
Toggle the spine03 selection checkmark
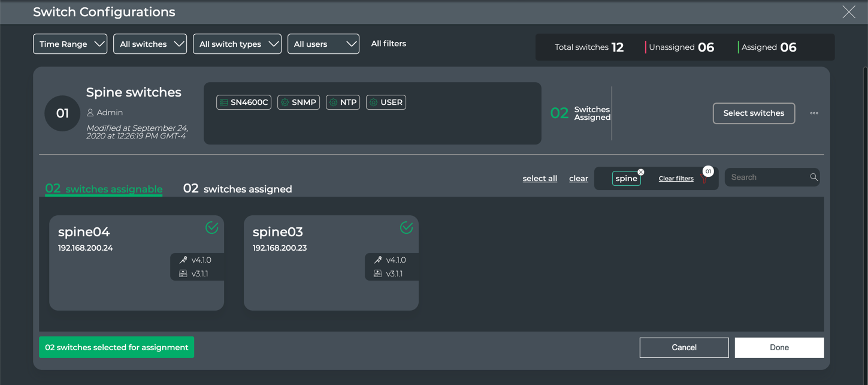[406, 228]
